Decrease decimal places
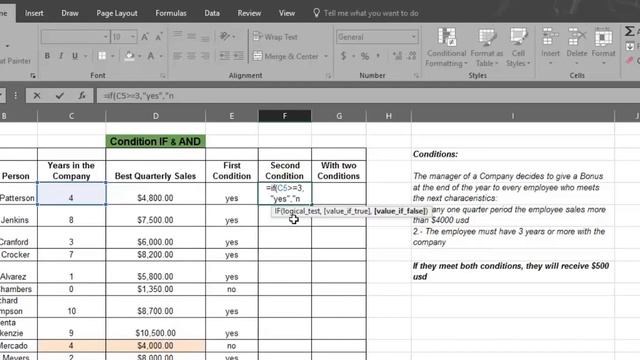Viewport: 640px width, 360px height. tap(412, 56)
